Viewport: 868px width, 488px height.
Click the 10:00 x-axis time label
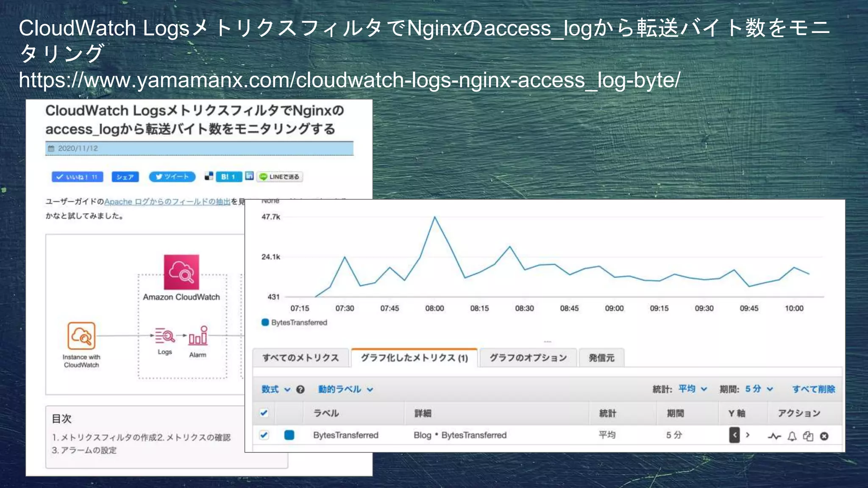click(x=794, y=308)
